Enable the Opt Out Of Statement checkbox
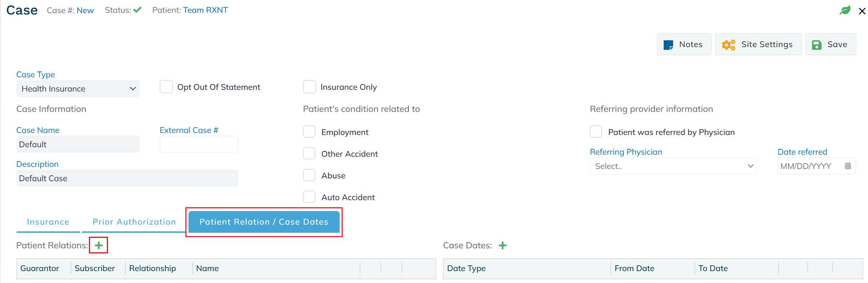This screenshot has height=283, width=868. click(x=166, y=87)
